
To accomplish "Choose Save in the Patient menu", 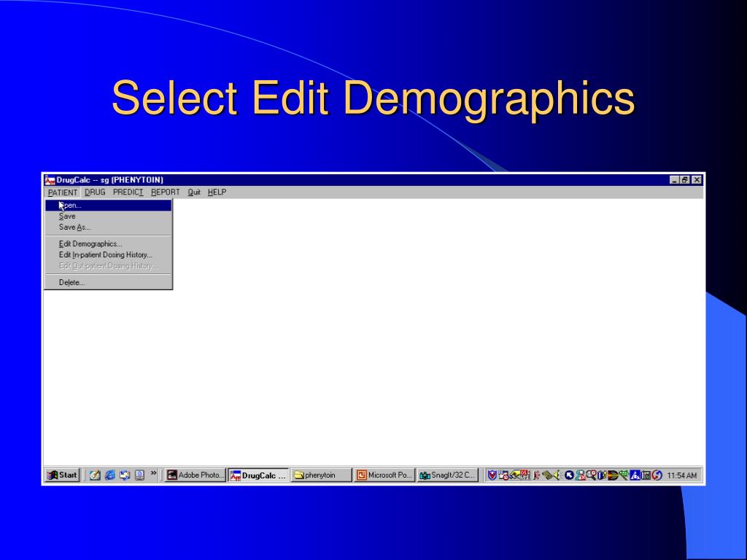I will click(x=108, y=216).
